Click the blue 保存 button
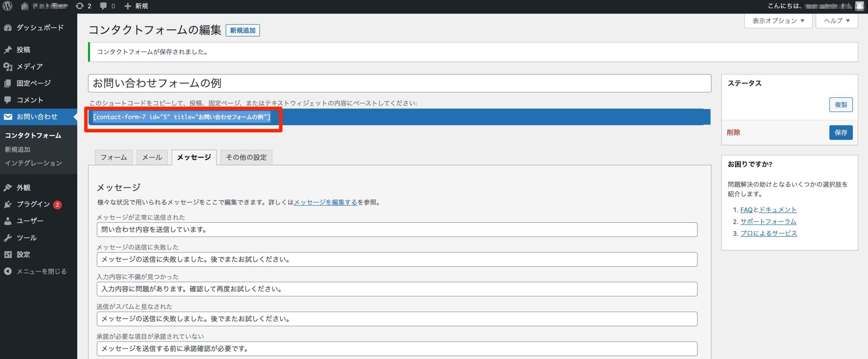 pyautogui.click(x=841, y=133)
